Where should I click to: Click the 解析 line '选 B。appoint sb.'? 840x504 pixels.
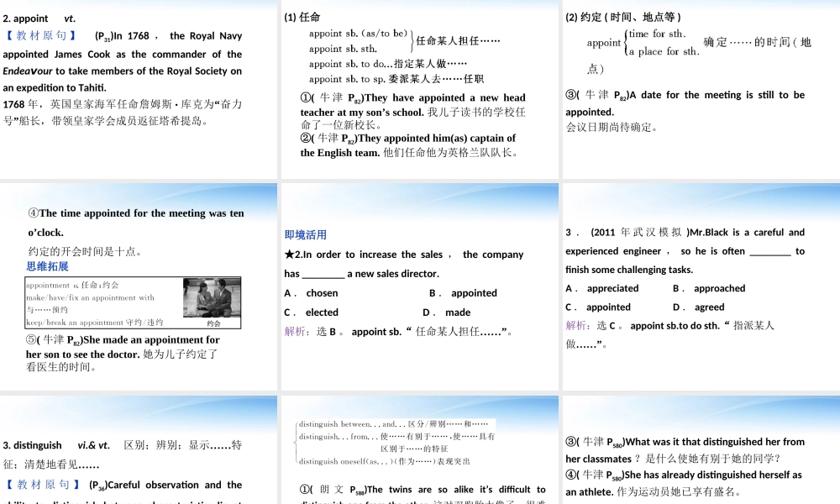[398, 332]
